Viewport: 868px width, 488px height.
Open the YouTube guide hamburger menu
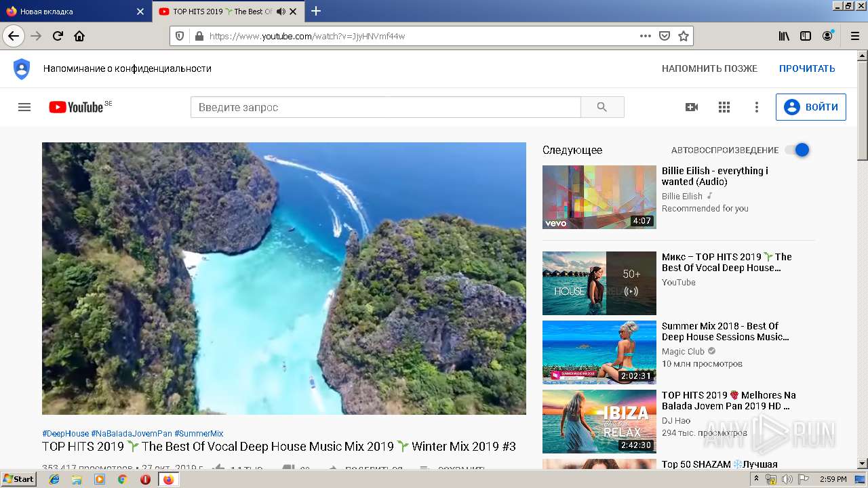24,107
